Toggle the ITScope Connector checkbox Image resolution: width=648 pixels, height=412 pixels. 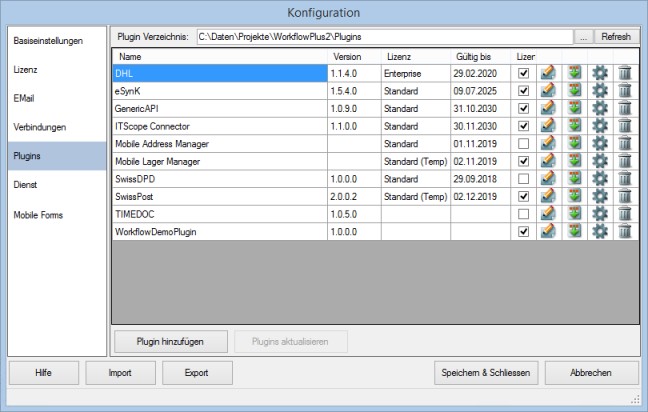[x=524, y=126]
